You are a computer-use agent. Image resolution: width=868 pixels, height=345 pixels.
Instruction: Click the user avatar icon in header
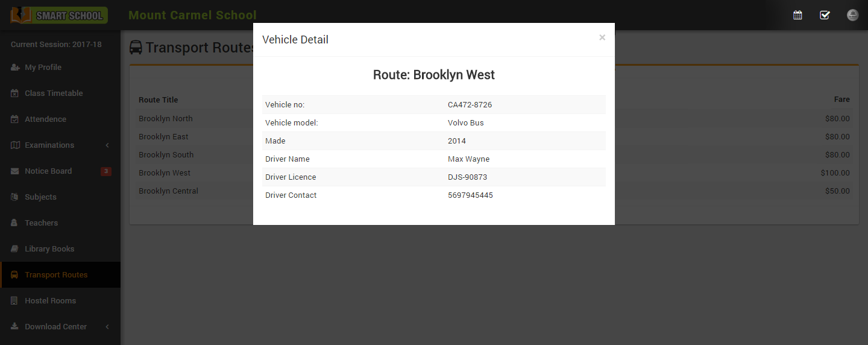(x=852, y=15)
